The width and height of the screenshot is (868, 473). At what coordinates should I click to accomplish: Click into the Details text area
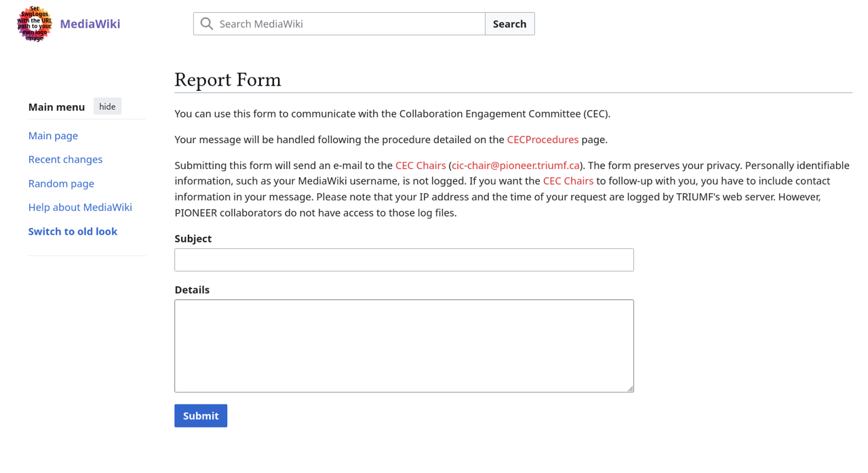[404, 346]
